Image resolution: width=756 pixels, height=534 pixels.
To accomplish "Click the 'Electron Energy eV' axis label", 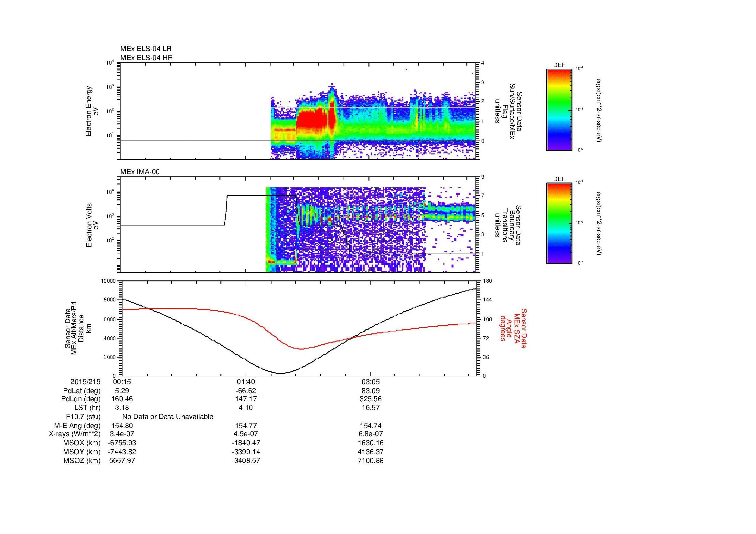I will (92, 111).
